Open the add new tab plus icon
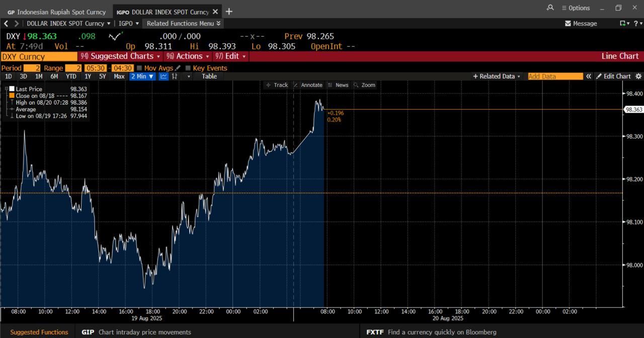This screenshot has height=338, width=644. point(229,12)
